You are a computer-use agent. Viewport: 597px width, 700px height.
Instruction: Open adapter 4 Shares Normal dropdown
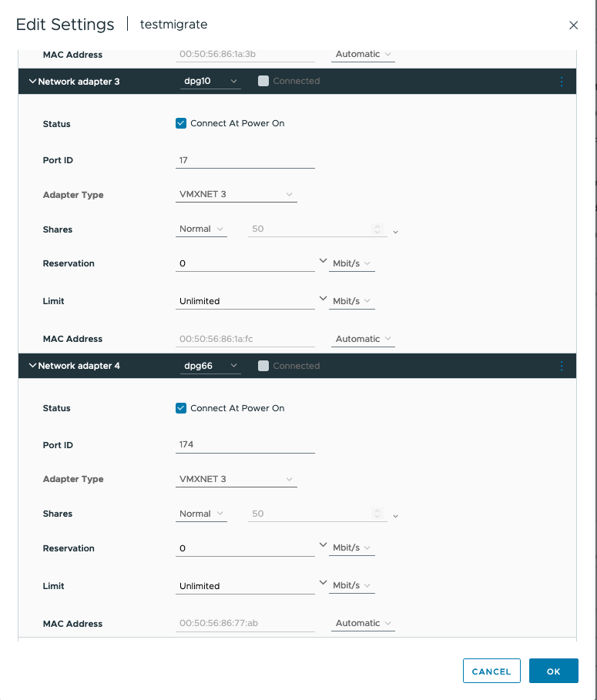pos(201,514)
